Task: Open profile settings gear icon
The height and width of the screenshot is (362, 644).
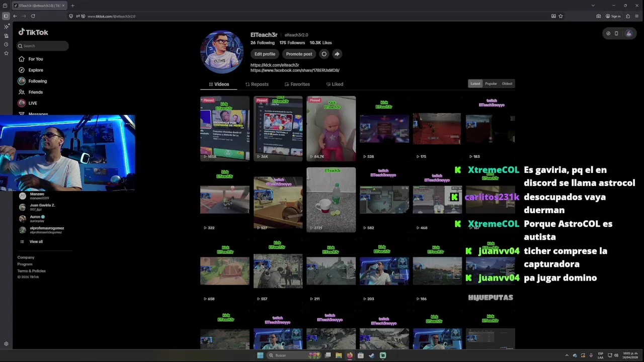Action: click(324, 54)
